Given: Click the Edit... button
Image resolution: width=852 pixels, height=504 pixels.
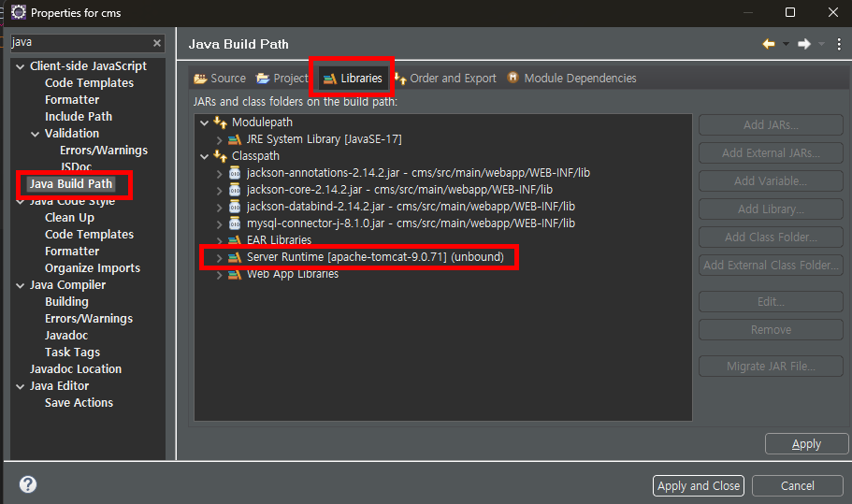Looking at the screenshot, I should tap(771, 301).
